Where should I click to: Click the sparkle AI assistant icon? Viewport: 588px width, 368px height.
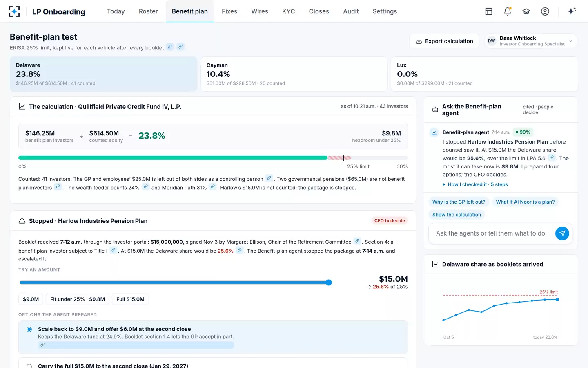point(572,11)
